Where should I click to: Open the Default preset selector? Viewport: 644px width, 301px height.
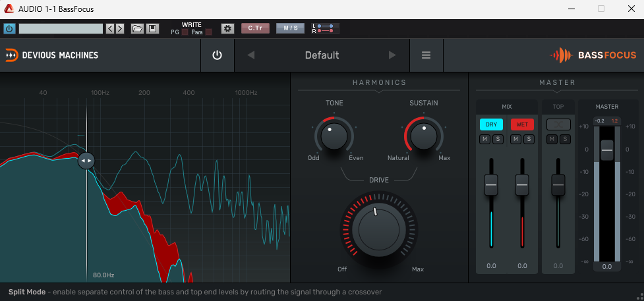click(x=322, y=55)
